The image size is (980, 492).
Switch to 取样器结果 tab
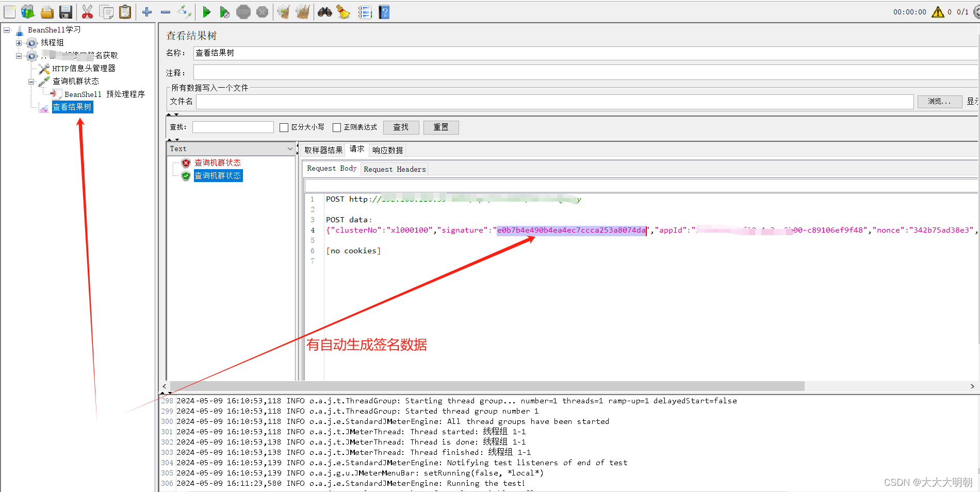(323, 150)
